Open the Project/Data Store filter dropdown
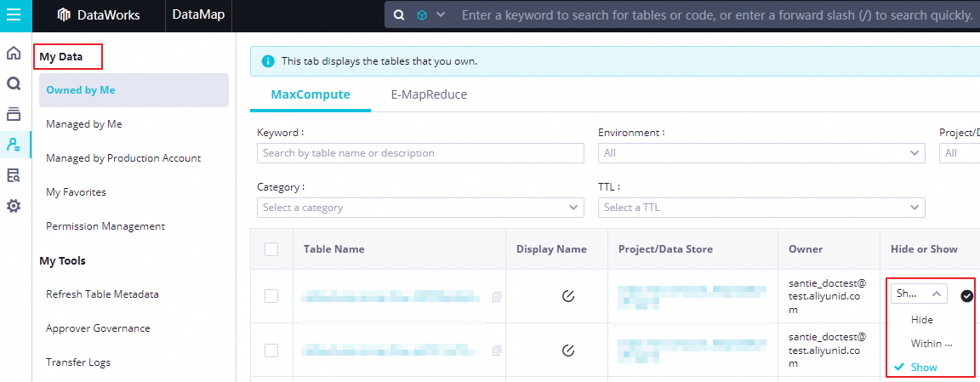The height and width of the screenshot is (382, 980). pos(960,153)
